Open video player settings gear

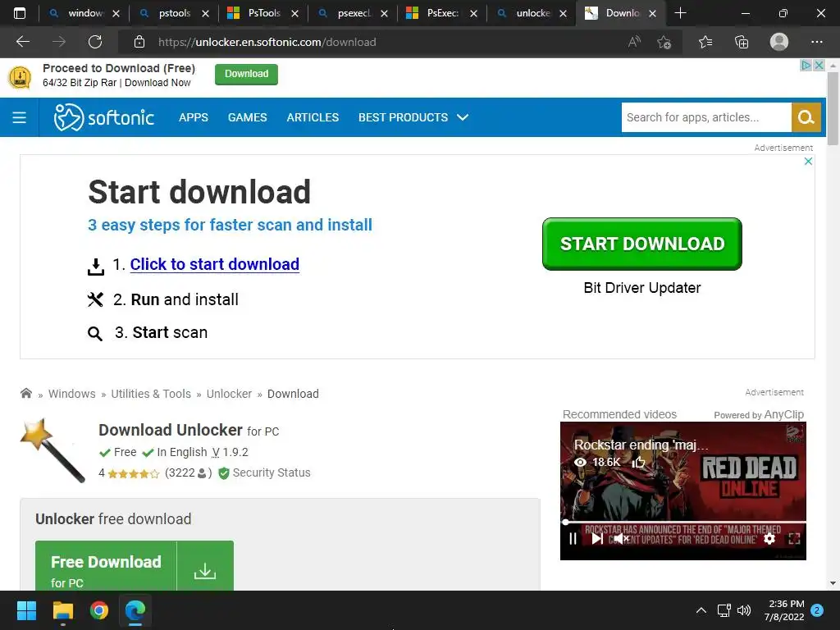tap(769, 538)
